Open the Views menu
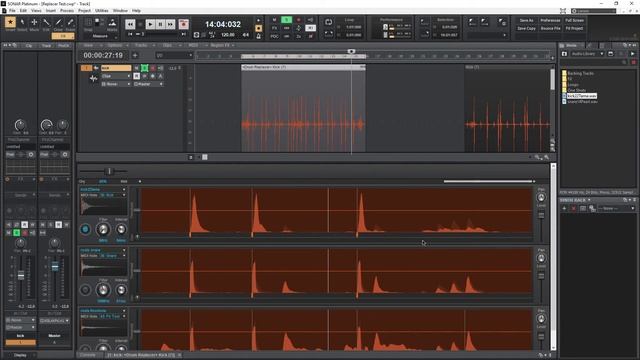This screenshot has height=360, width=640. 36,11
